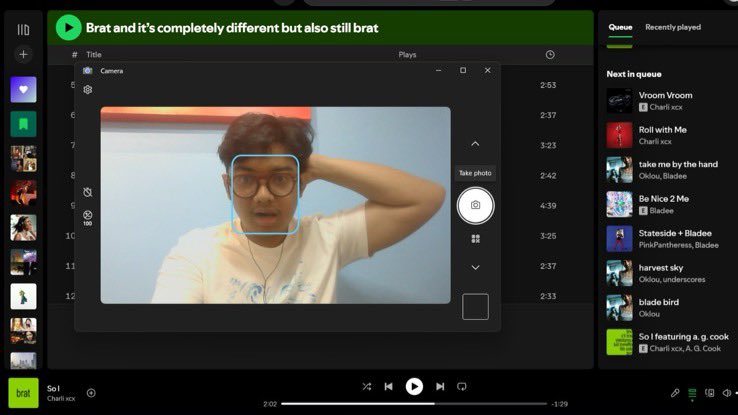Open the white cover playlist in sidebar
Viewport: 738px width, 415px height.
[23, 296]
